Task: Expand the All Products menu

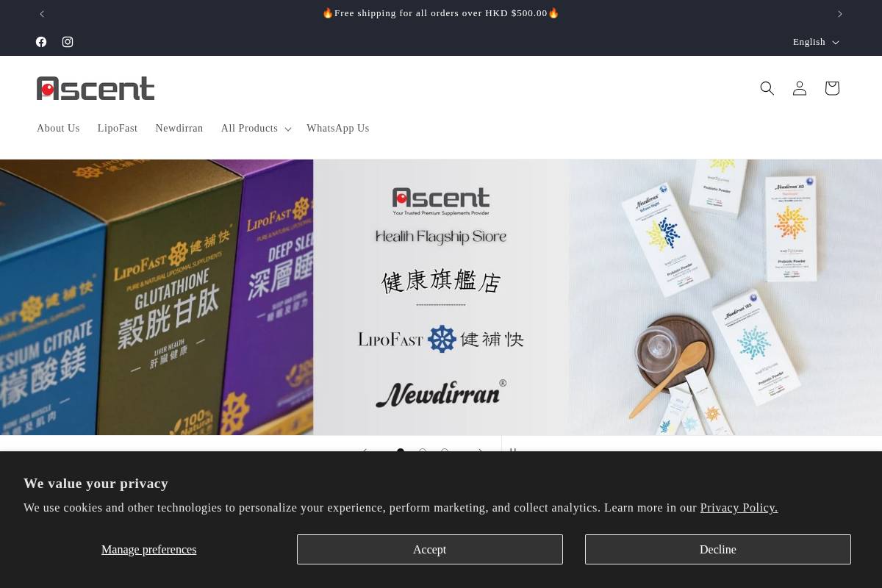Action: click(256, 129)
